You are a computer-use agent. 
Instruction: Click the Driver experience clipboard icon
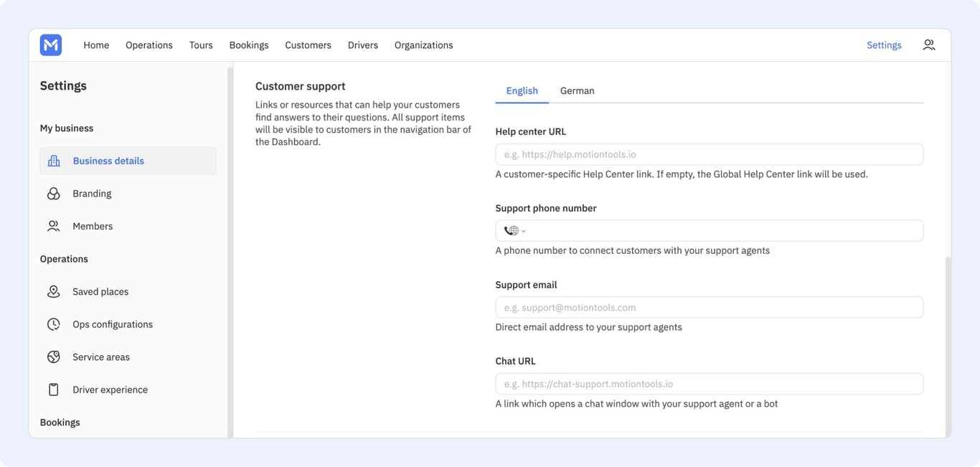pyautogui.click(x=54, y=390)
